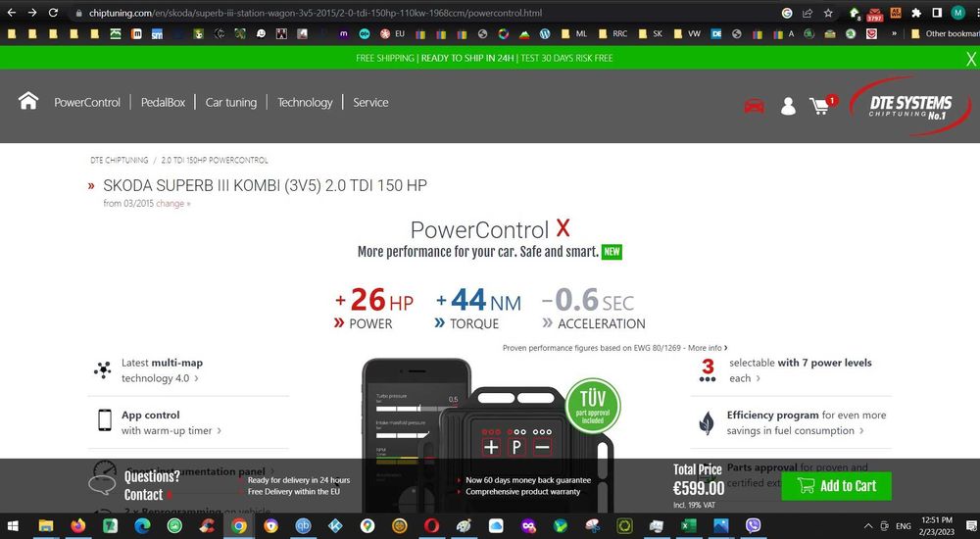Go back in browser history
This screenshot has width=980, height=539.
12,13
